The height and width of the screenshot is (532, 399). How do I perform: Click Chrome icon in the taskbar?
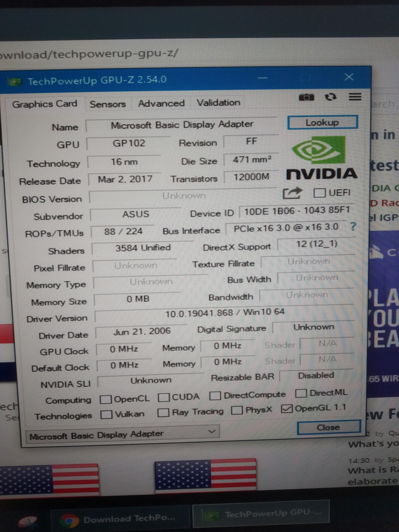[x=70, y=520]
